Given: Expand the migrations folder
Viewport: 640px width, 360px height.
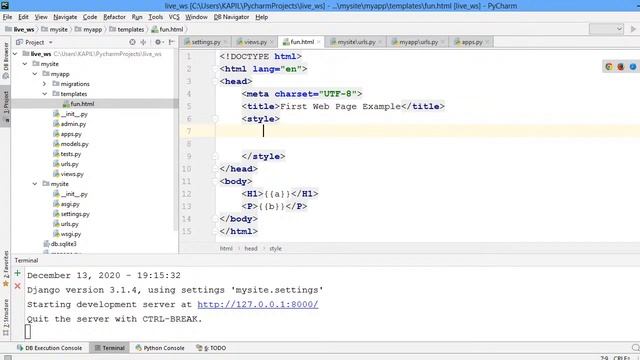Looking at the screenshot, I should pyautogui.click(x=44, y=84).
